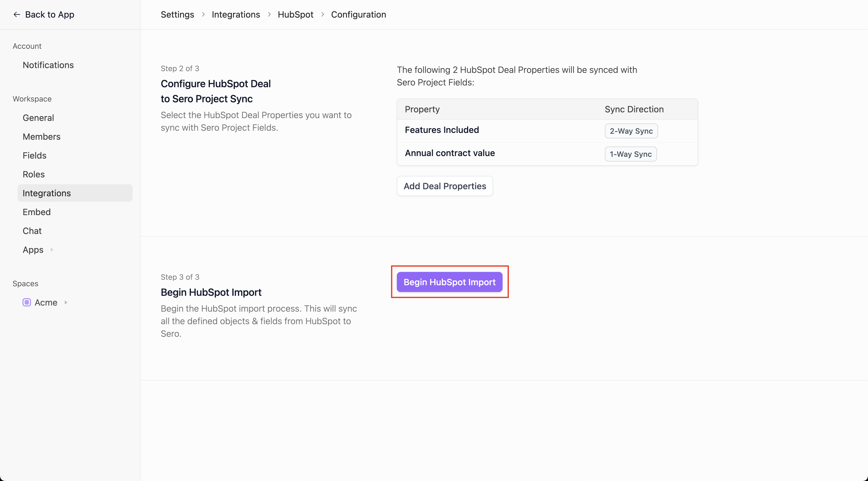868x481 pixels.
Task: Open Roles in sidebar
Action: tap(33, 174)
